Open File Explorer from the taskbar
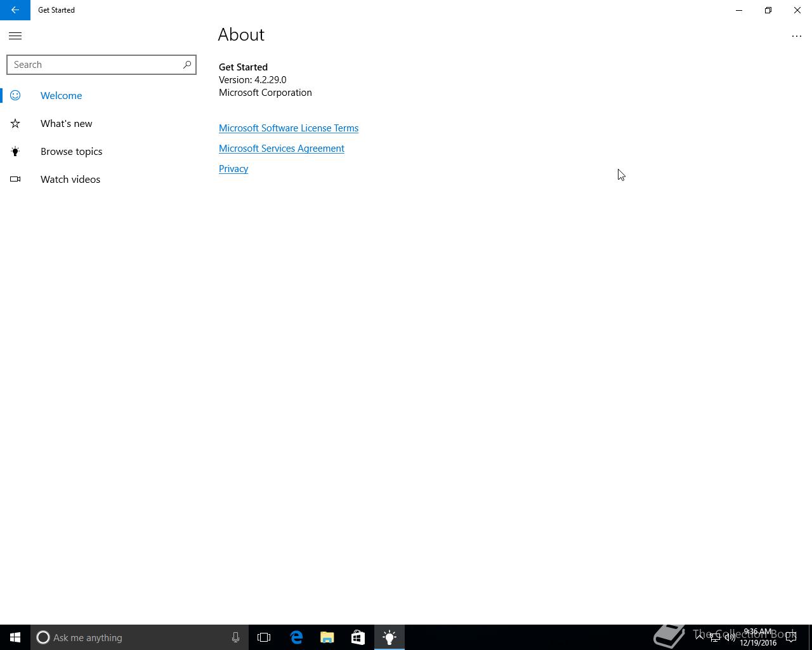Viewport: 812px width, 650px height. click(327, 637)
